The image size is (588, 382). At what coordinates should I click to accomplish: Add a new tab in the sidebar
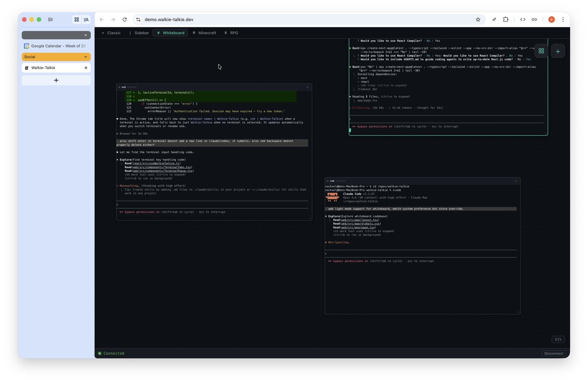tap(56, 80)
